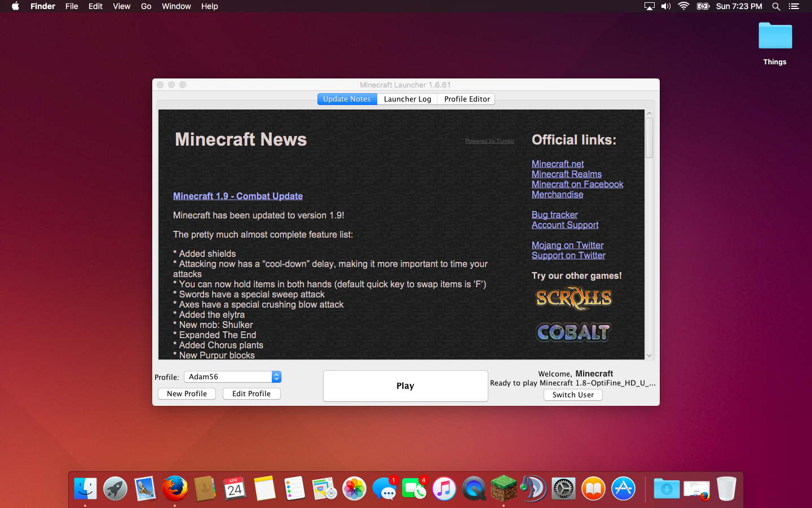Open the yellow Notes icon in Dock
This screenshot has height=508, width=812.
click(265, 489)
